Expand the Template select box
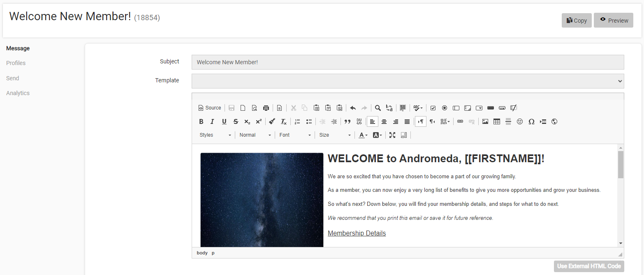This screenshot has width=644, height=275. pos(408,81)
